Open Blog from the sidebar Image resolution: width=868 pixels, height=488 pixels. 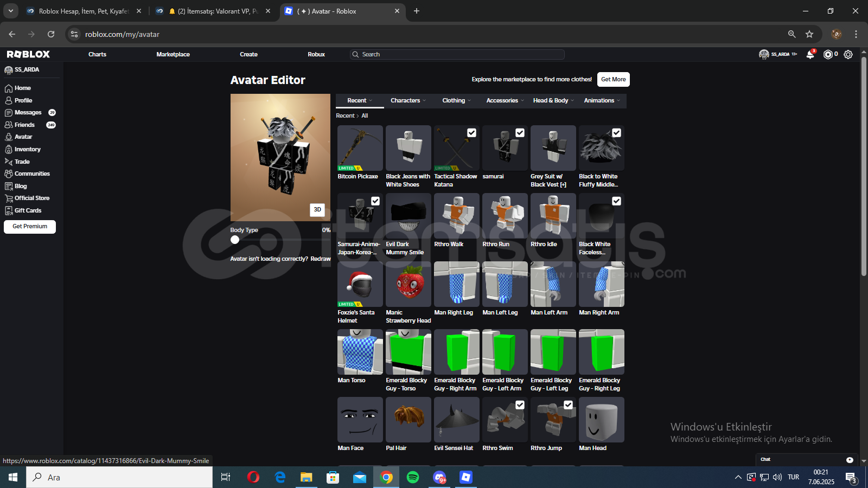[x=21, y=186]
